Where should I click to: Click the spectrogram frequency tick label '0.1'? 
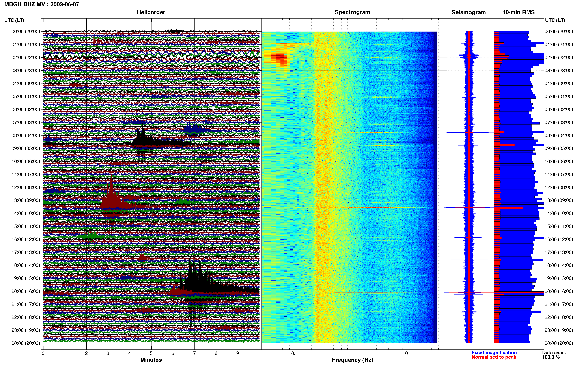point(295,353)
